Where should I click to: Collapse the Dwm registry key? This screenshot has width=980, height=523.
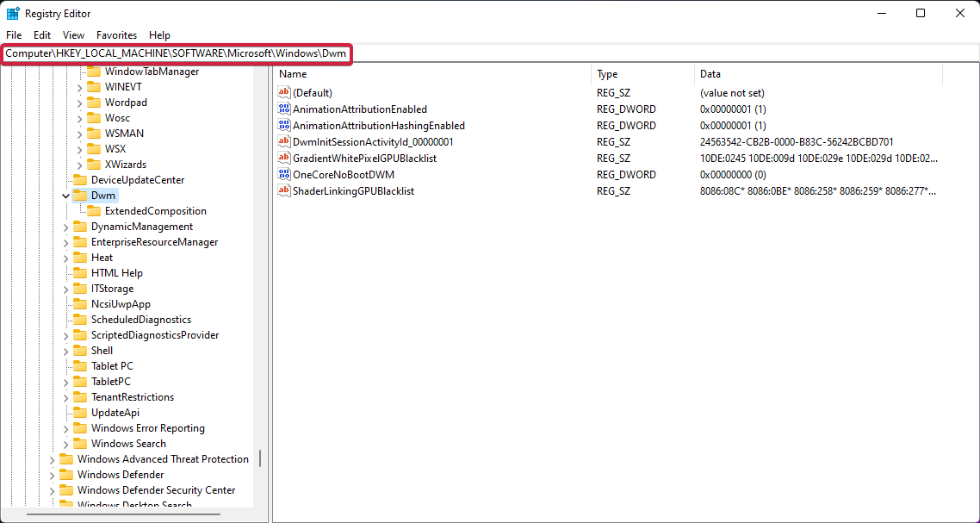pyautogui.click(x=65, y=195)
